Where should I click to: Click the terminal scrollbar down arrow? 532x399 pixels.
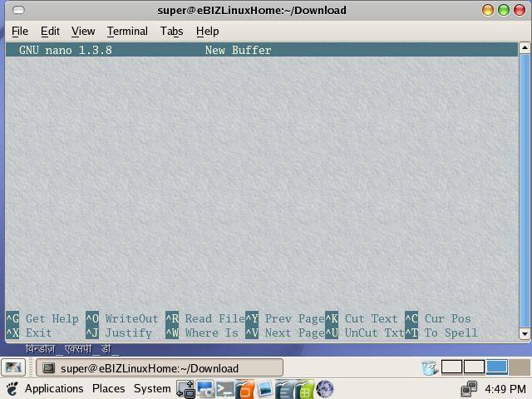click(525, 333)
